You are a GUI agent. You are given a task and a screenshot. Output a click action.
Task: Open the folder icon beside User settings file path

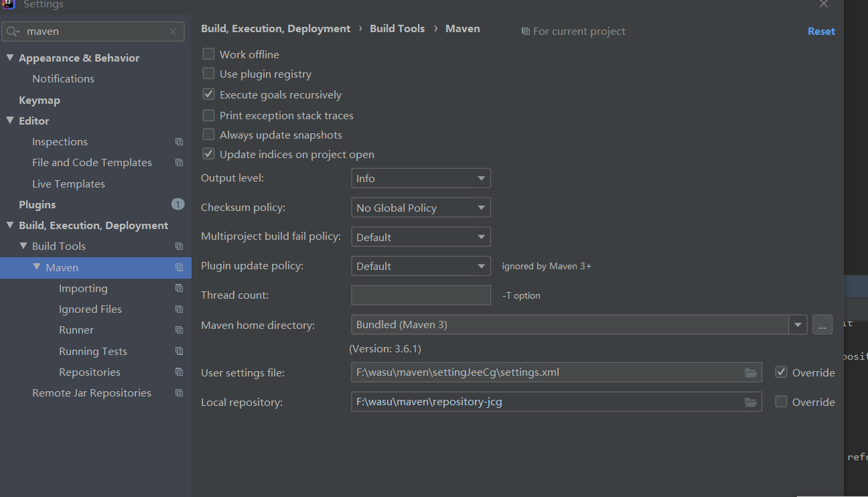pos(751,372)
